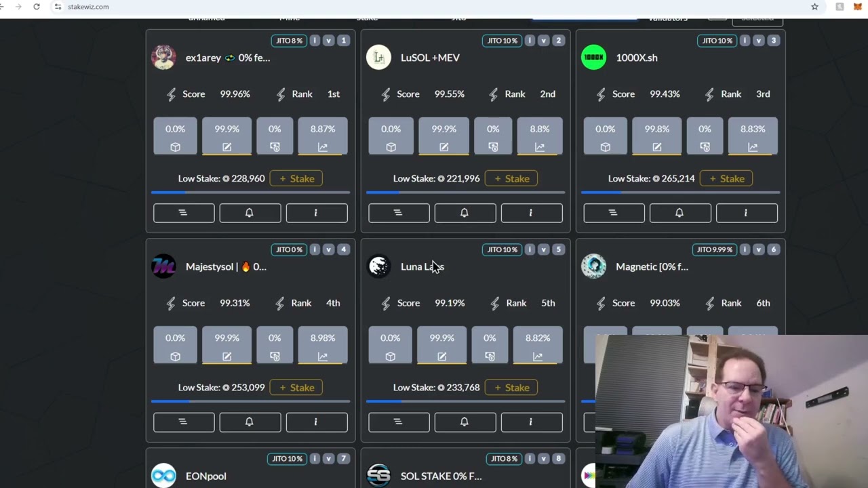Click the rank 6 badge on Magnetic card
The width and height of the screenshot is (868, 488).
[773, 249]
